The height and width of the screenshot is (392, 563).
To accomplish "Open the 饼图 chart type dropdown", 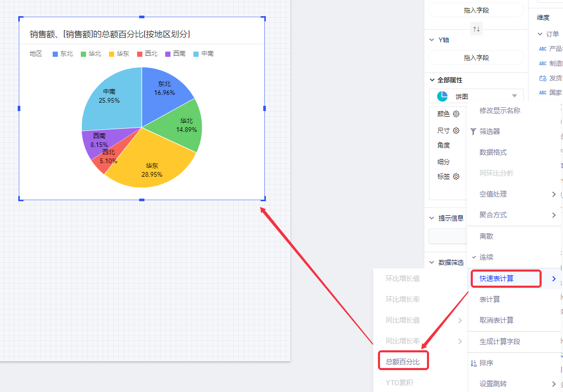I will point(514,96).
